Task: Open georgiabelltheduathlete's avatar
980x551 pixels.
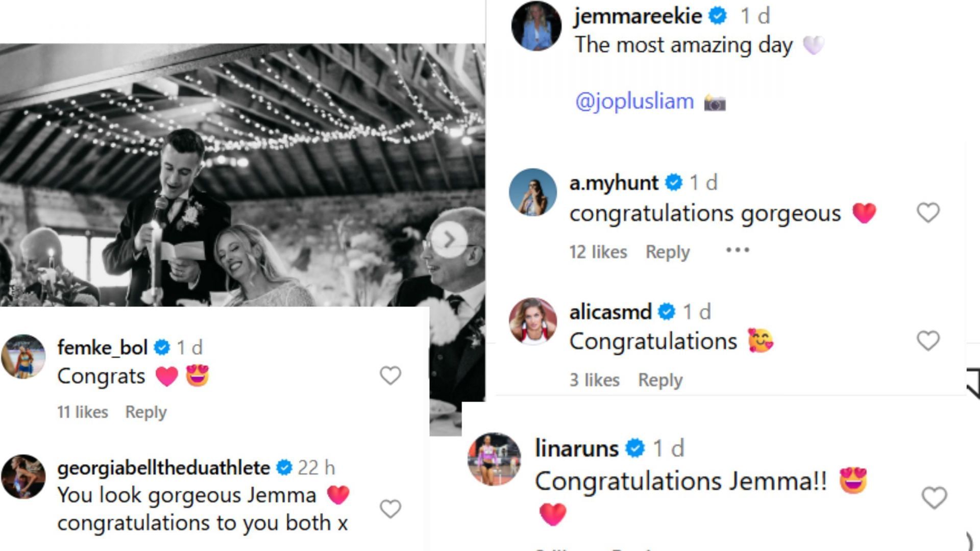Action: (23, 477)
